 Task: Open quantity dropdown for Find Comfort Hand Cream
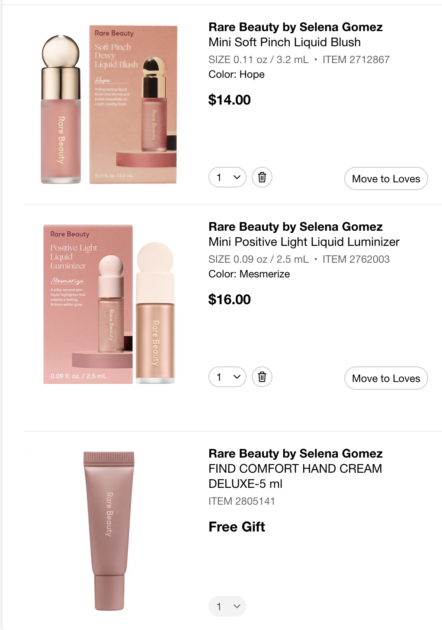[x=227, y=606]
